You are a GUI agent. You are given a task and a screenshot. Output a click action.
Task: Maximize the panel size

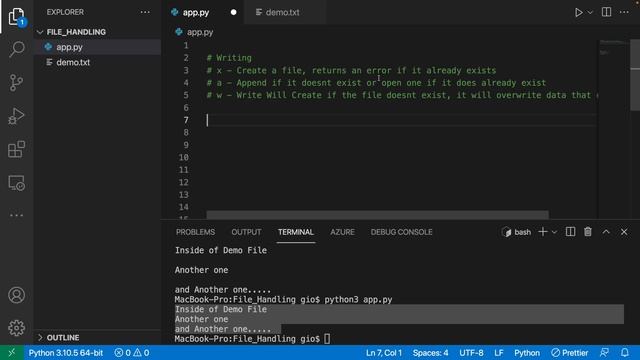pos(606,232)
